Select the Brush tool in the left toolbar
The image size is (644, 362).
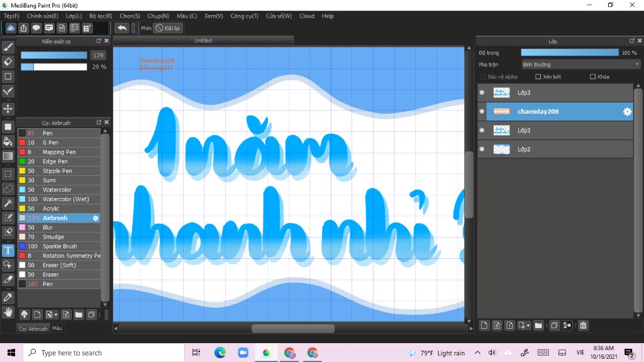point(8,47)
